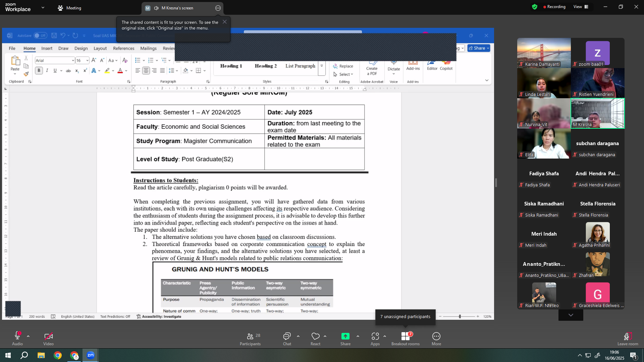Click the Word zoom level slider
Screen dimensions: 644x362
point(460,316)
